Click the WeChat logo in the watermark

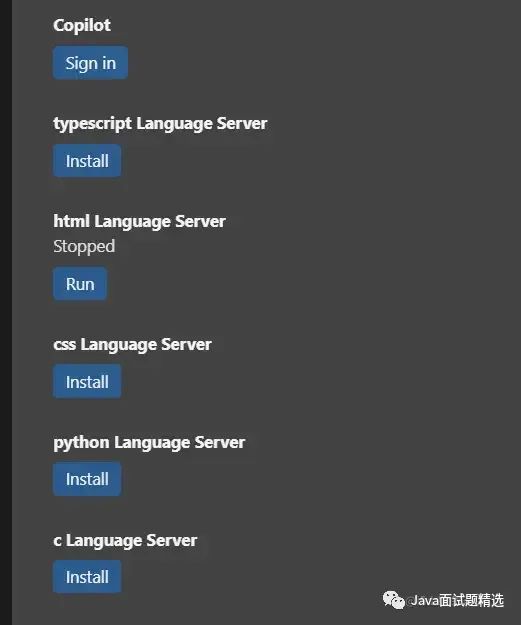(x=394, y=600)
